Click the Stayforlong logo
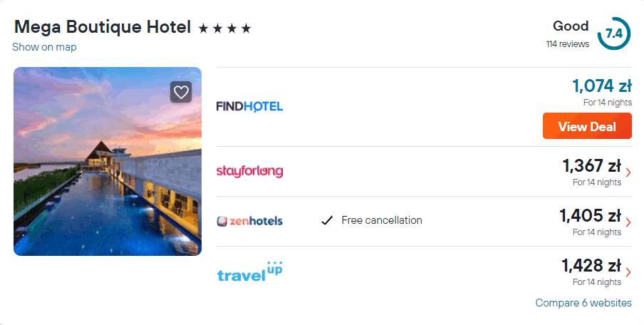 249,171
